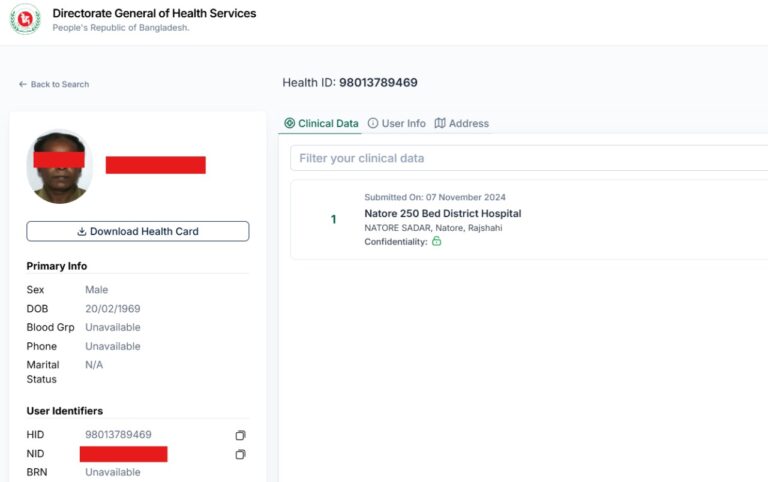The image size is (768, 482).
Task: Open Natore 250 Bed District Hospital record
Action: [x=442, y=213]
